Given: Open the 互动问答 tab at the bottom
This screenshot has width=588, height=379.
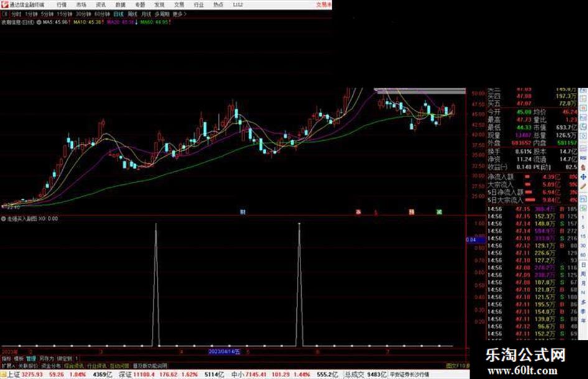Looking at the screenshot, I should tap(119, 365).
